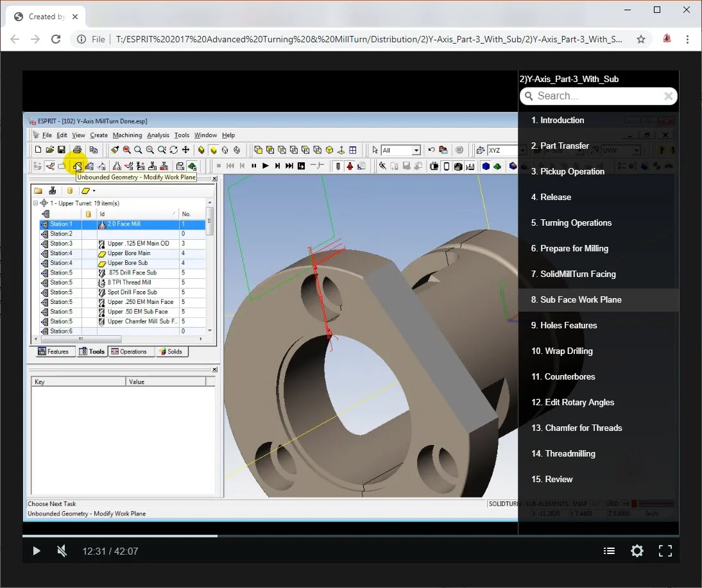The width and height of the screenshot is (702, 588).
Task: Click the four-pane viewport grid icon
Action: coord(353,150)
